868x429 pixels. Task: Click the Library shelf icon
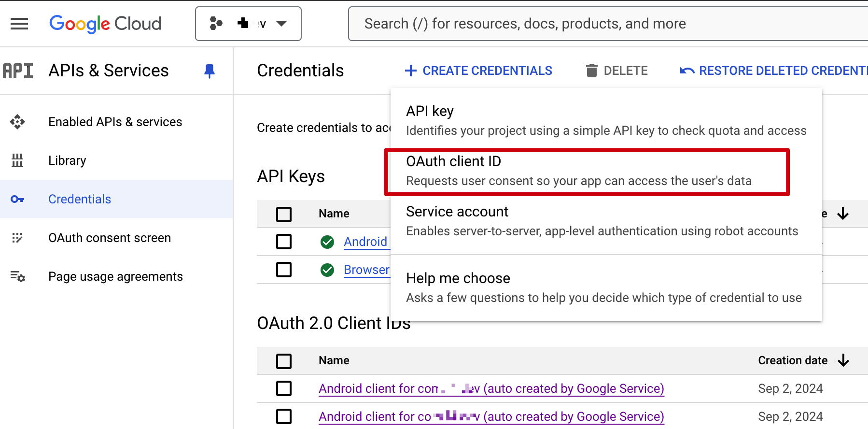click(x=17, y=160)
